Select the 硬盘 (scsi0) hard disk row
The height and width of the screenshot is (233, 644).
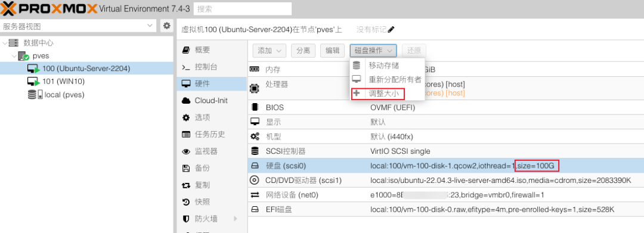tap(445, 166)
